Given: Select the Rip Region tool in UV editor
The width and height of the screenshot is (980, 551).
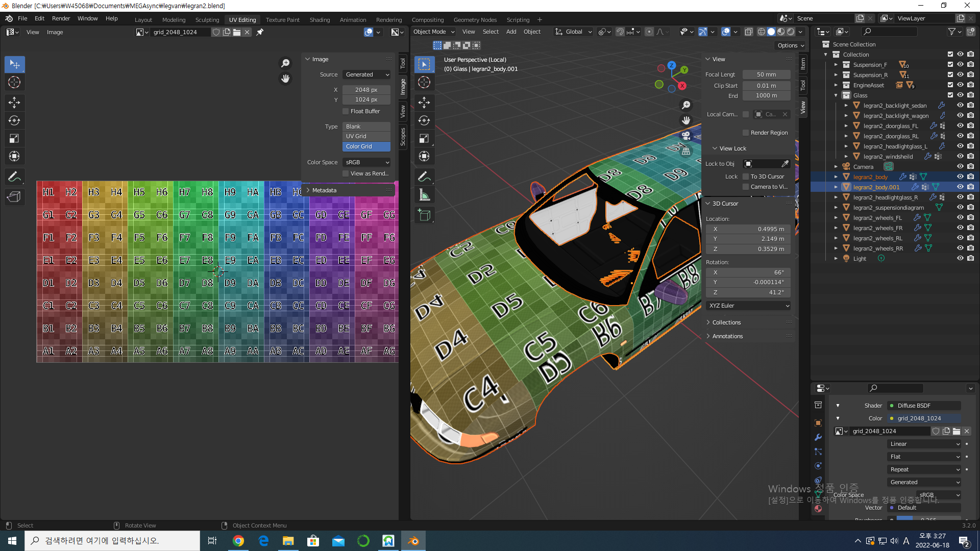Looking at the screenshot, I should [14, 197].
